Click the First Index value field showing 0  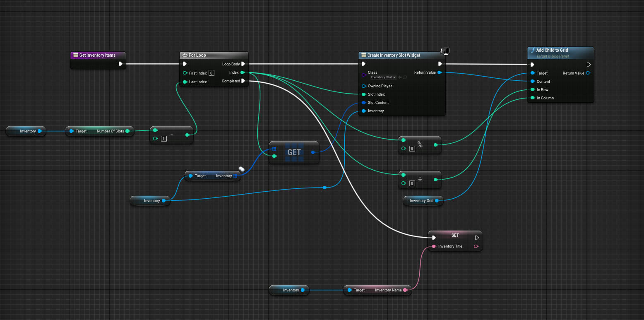211,73
